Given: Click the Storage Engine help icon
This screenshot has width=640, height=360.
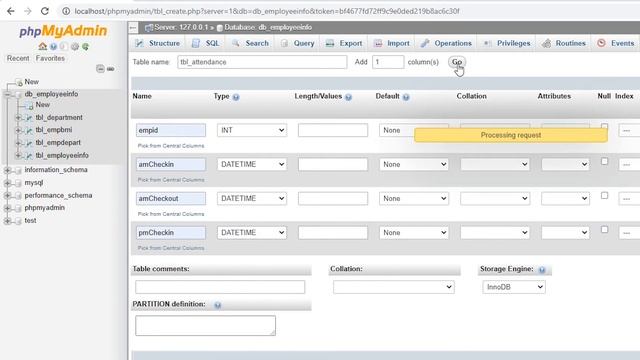Looking at the screenshot, I should coord(542,270).
